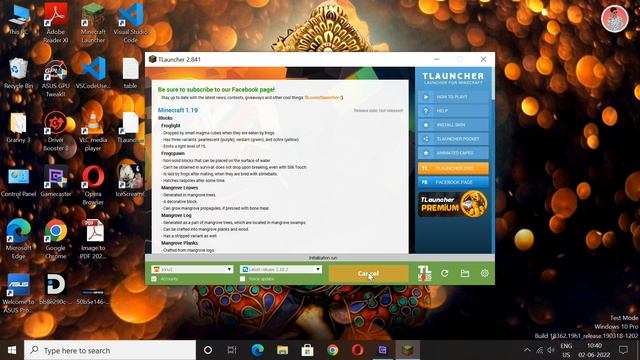The image size is (640, 360).
Task: Open the Latest release version dropdown
Action: pos(281,269)
